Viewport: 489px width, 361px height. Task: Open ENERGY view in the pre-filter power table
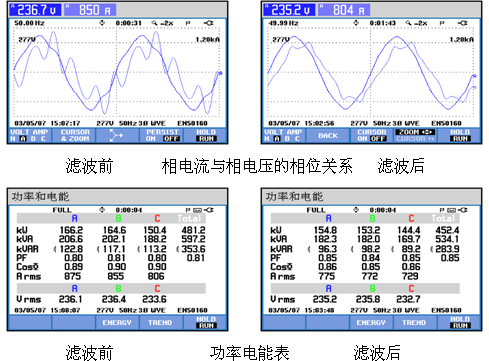(117, 323)
